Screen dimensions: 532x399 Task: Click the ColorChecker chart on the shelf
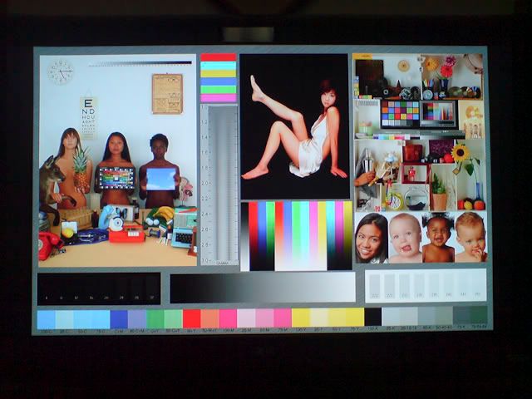(400, 112)
